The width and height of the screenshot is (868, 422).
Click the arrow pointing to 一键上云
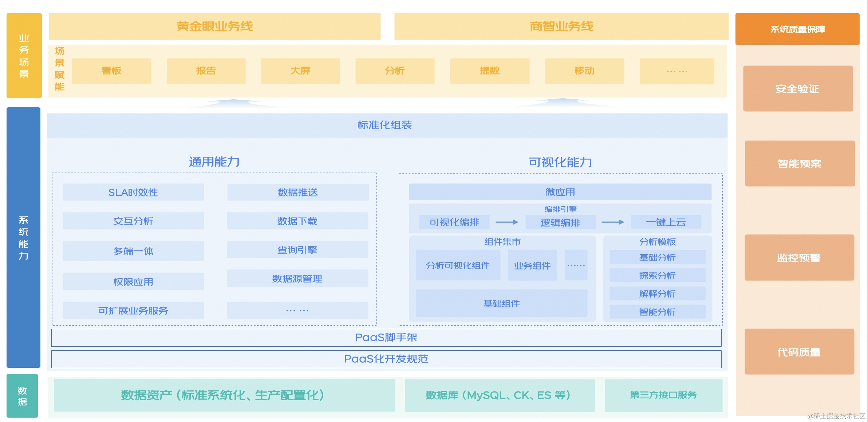(x=612, y=222)
